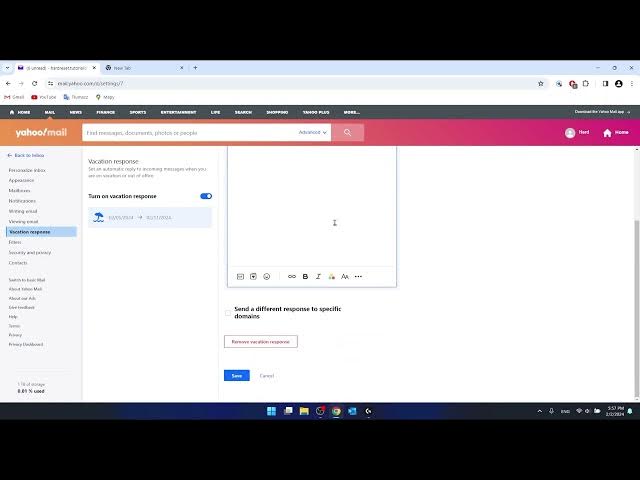Click the settings page vertical scrollbar
The width and height of the screenshot is (640, 480).
point(636,308)
